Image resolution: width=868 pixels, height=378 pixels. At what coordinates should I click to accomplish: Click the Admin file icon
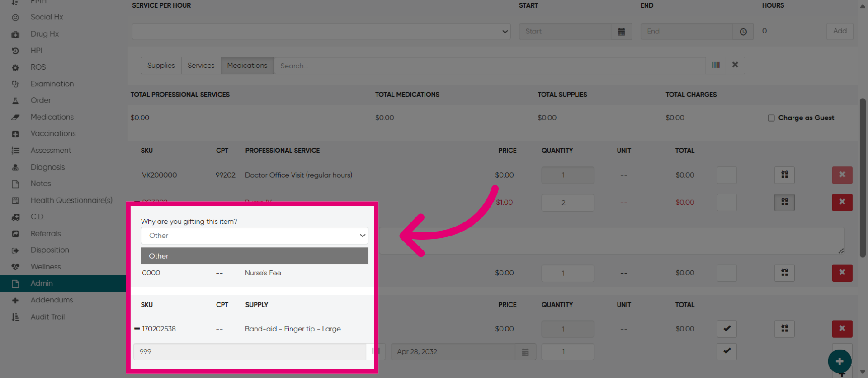click(x=15, y=283)
